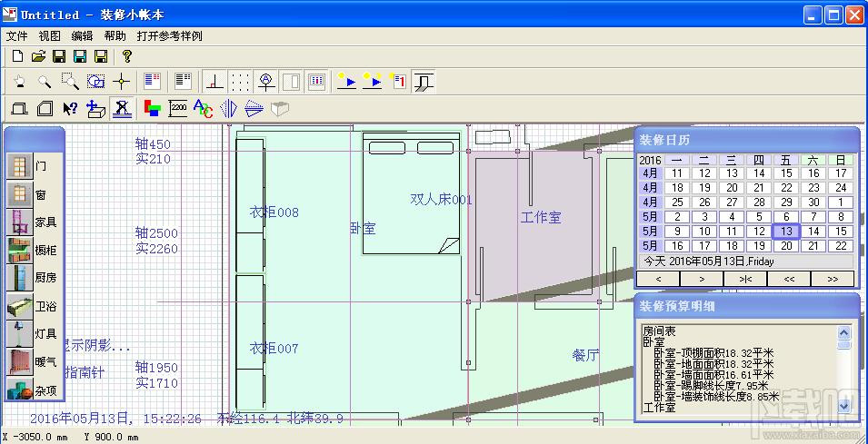Click the dimension 2200 measurement tool
Screen dimensions: 868x444
click(177, 108)
